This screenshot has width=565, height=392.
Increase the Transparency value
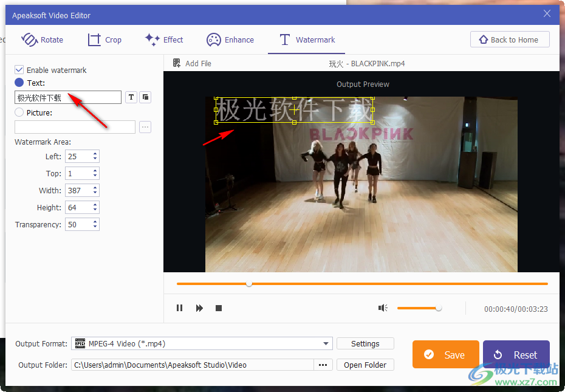[x=95, y=222]
